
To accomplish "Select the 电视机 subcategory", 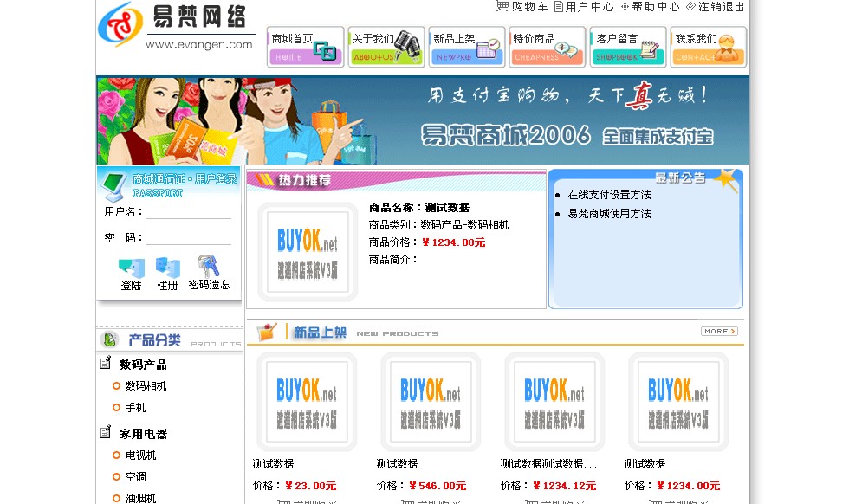I will 140,456.
